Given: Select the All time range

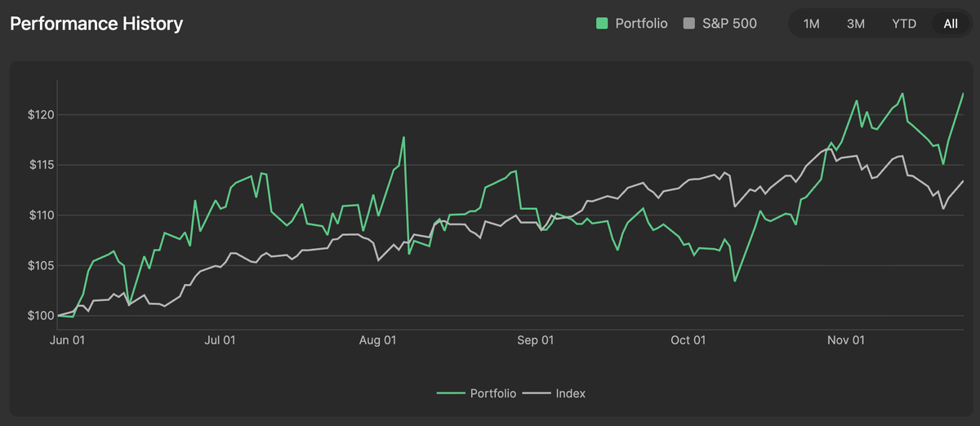Looking at the screenshot, I should (x=951, y=24).
